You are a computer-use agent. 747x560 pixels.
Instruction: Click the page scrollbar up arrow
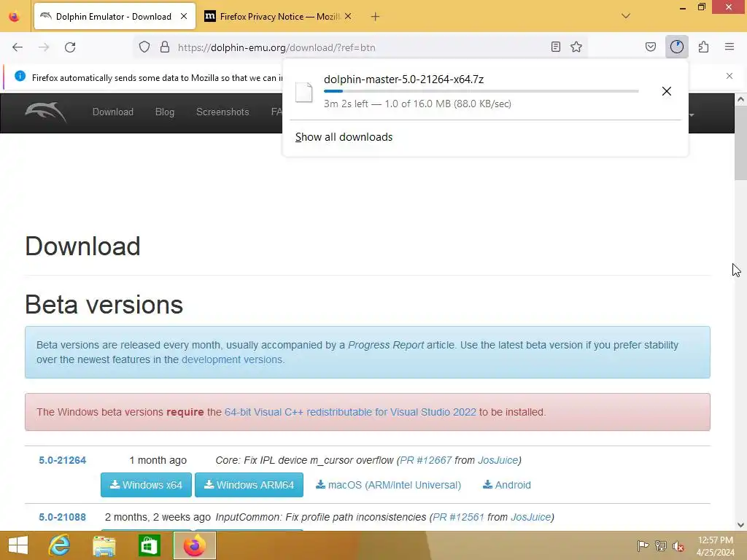(740, 99)
